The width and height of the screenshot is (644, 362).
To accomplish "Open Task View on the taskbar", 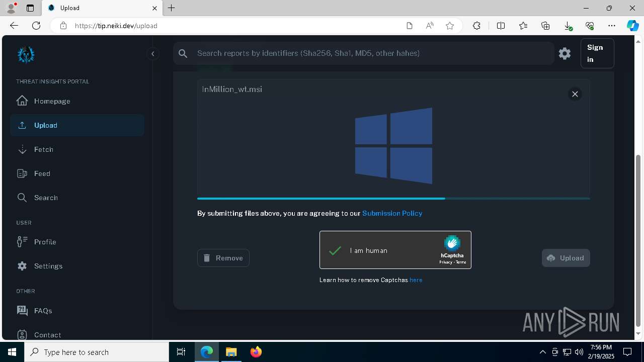I will pyautogui.click(x=181, y=352).
